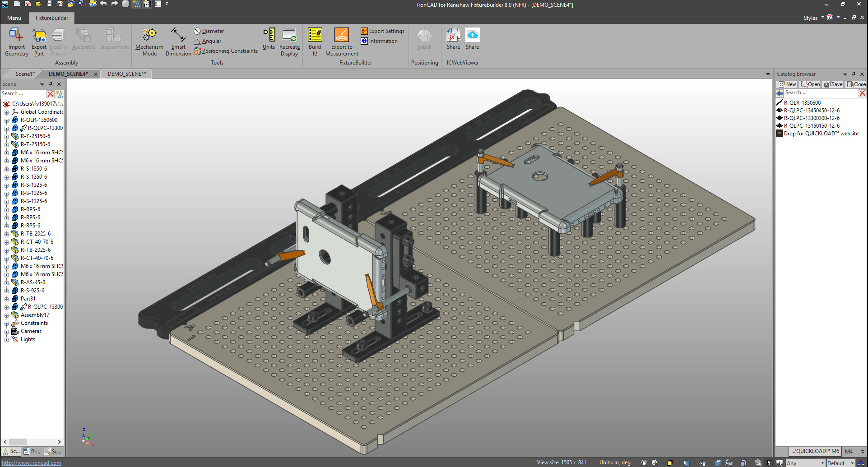Click the Save button in Catalog Browser
Image resolution: width=868 pixels, height=467 pixels.
point(834,84)
